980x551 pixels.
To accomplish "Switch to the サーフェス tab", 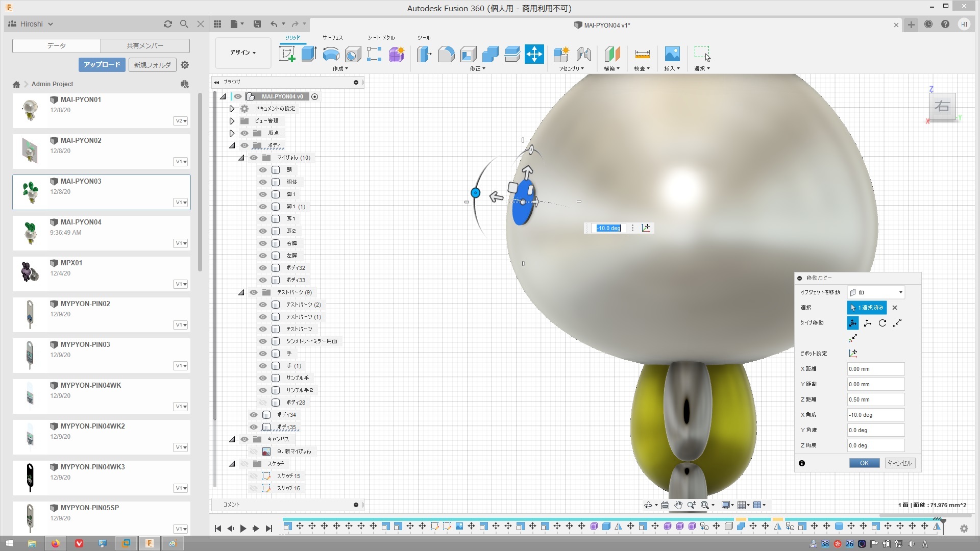I will (x=333, y=38).
